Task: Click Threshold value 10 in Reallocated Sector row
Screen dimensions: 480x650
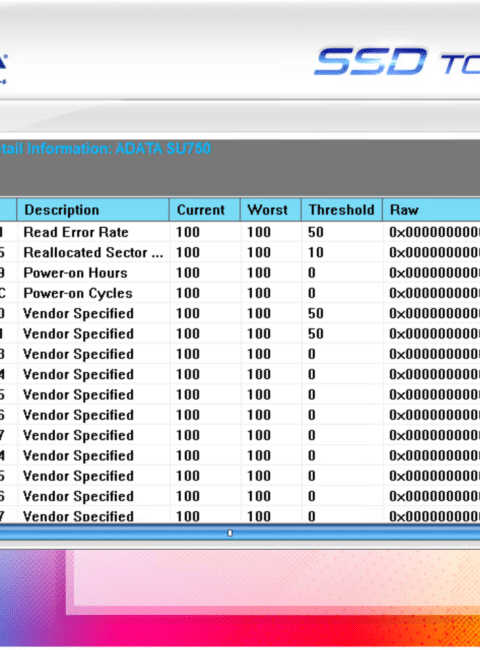Action: 315,252
